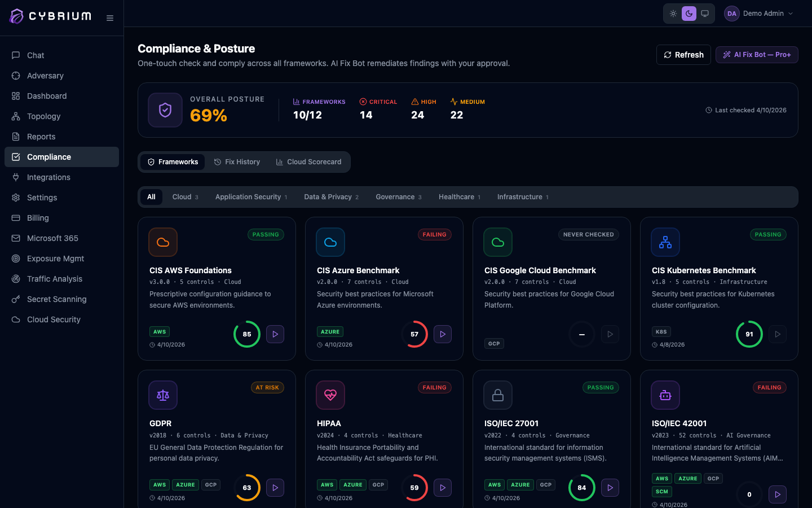
Task: Switch to Cloud Scorecard tab
Action: point(308,162)
